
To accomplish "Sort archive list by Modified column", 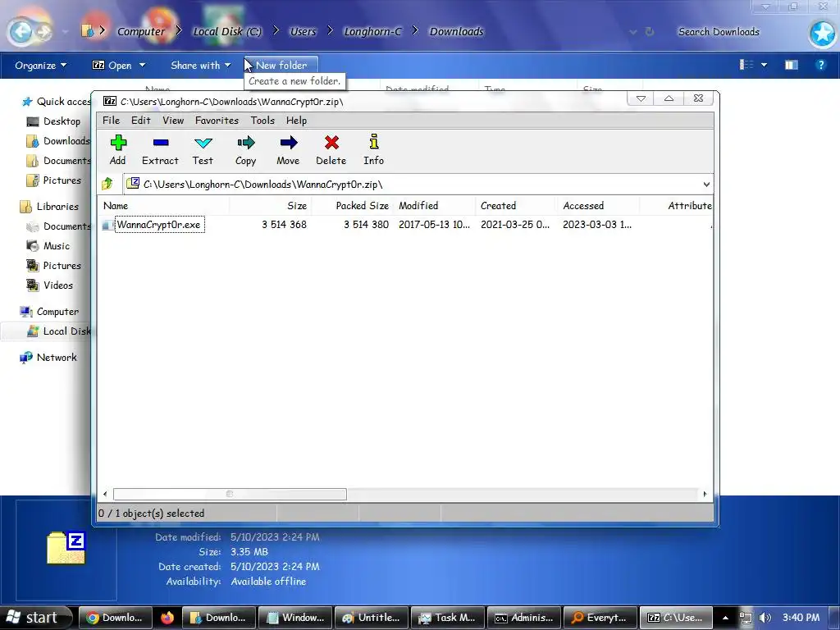I will 435,206.
